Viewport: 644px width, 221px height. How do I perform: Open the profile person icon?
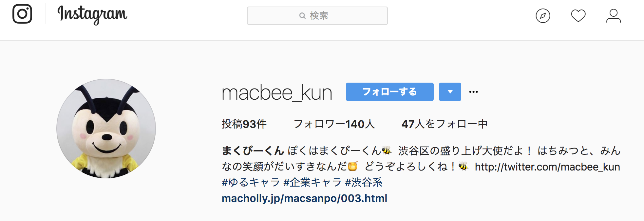click(x=613, y=16)
